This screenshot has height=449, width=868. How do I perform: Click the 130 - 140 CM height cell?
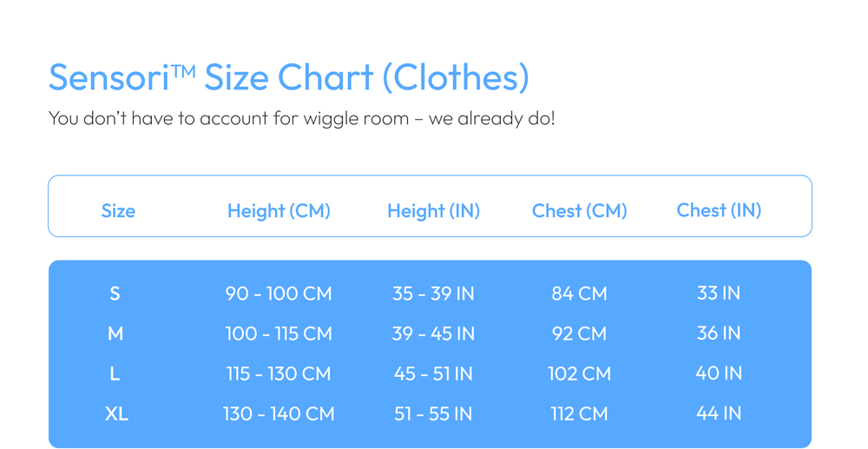pos(279,413)
